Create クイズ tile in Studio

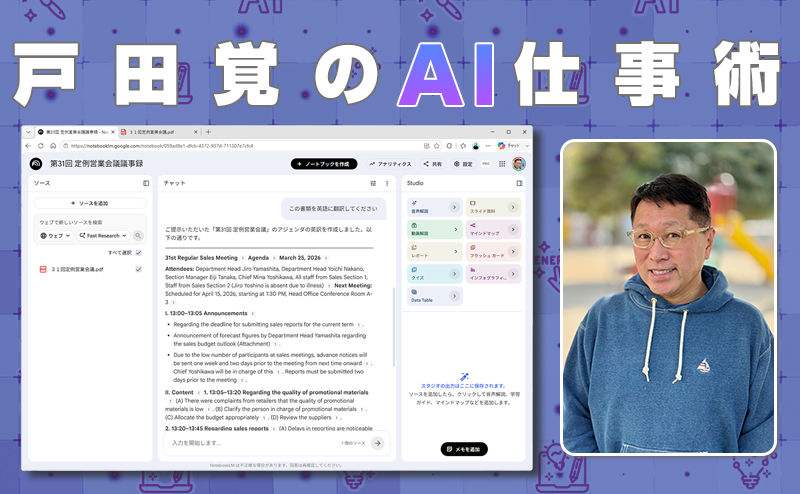pyautogui.click(x=435, y=274)
